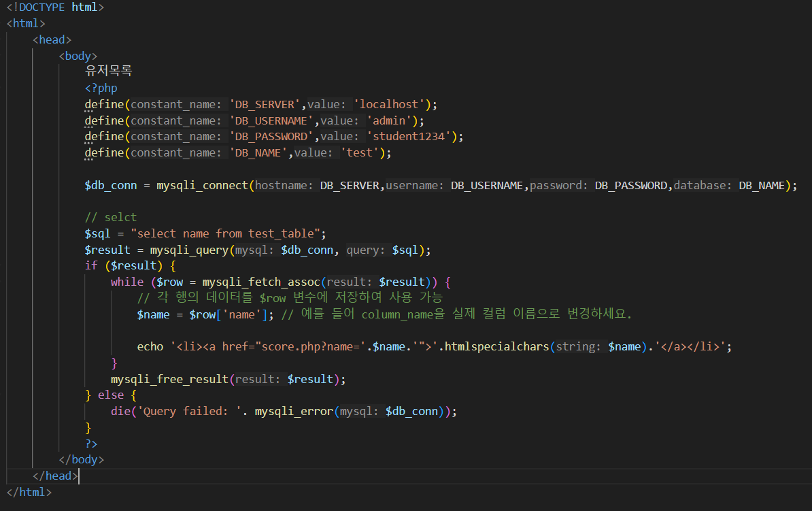Click the opening head tag
The height and width of the screenshot is (511, 812).
click(x=52, y=39)
